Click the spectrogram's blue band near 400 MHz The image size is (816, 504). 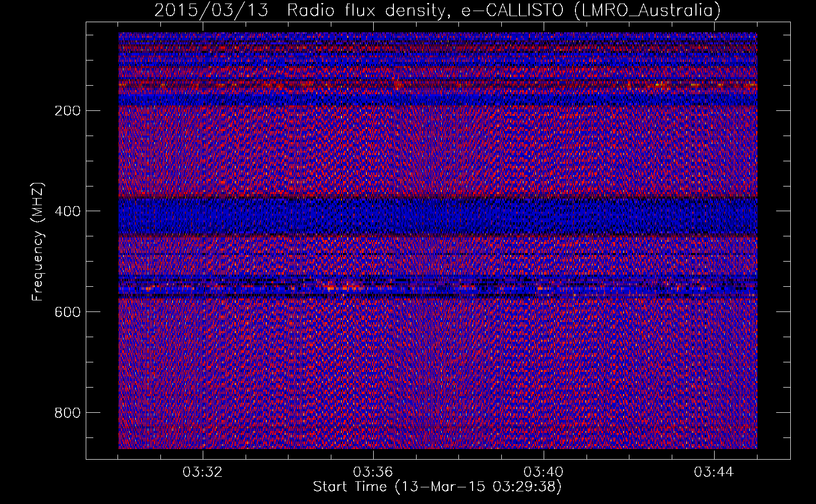438,216
